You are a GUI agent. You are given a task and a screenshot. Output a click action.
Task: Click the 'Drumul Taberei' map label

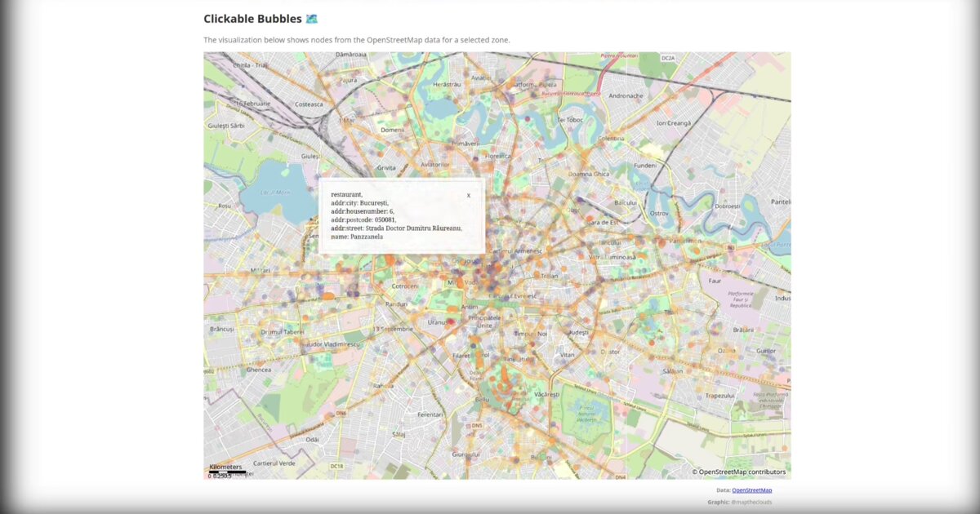(282, 332)
